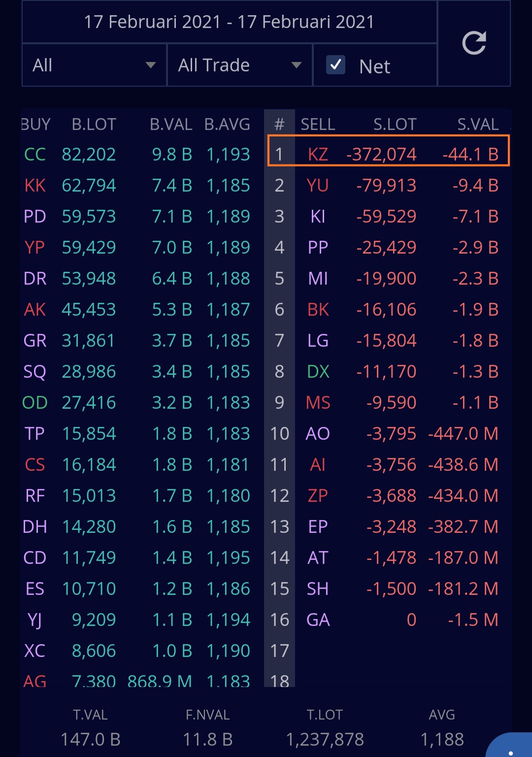
Task: Open broker GA in sell list
Action: 318,620
